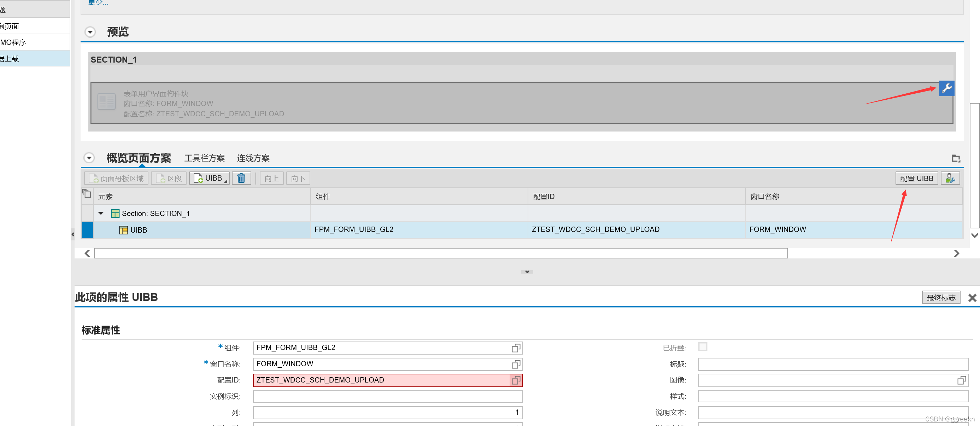
Task: Close the UIBB properties panel
Action: (x=972, y=298)
